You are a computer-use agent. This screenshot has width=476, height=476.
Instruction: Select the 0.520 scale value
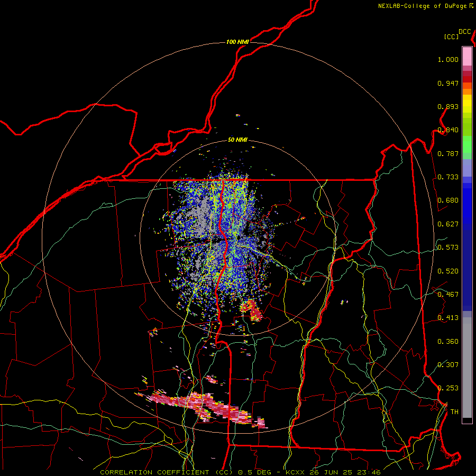pos(448,271)
